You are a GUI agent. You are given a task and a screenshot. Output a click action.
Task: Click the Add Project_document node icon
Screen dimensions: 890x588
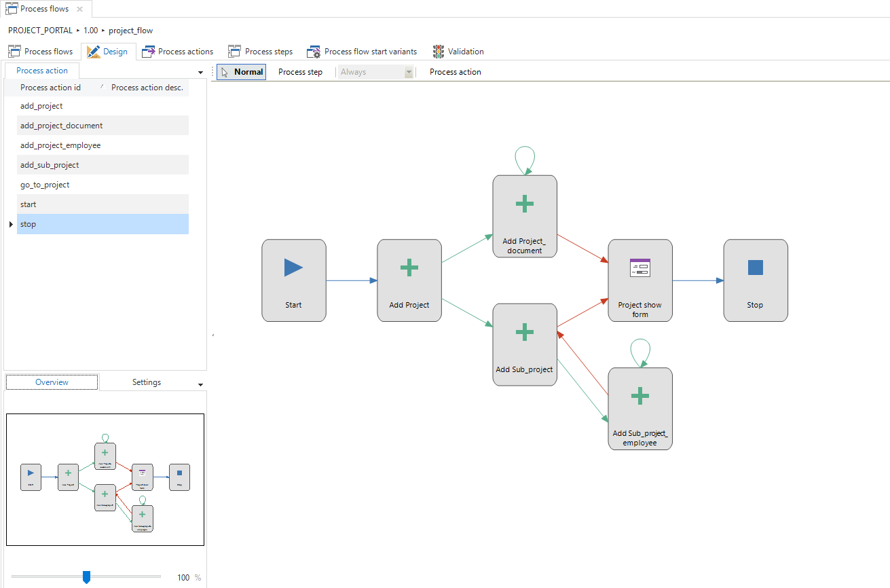524,204
